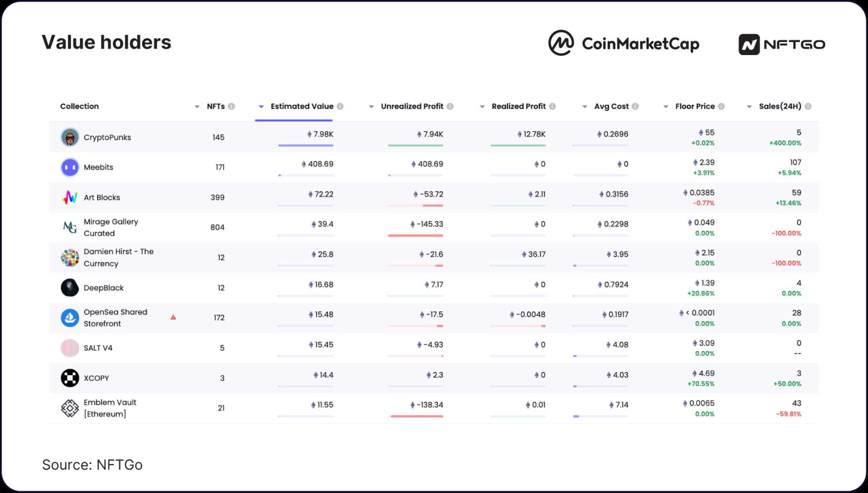Image resolution: width=868 pixels, height=493 pixels.
Task: Click the DeepBlack collection avatar
Action: coord(70,288)
